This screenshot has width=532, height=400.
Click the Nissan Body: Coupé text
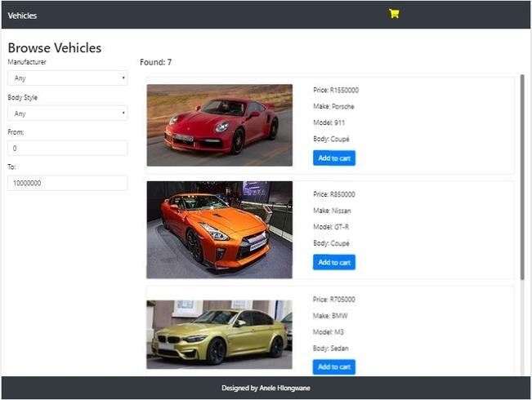coord(331,243)
